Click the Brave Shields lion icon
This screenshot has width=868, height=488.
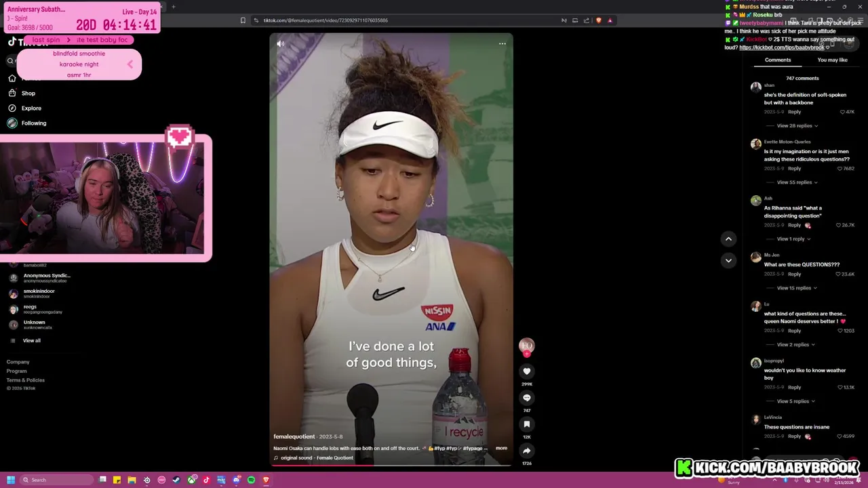tap(598, 20)
